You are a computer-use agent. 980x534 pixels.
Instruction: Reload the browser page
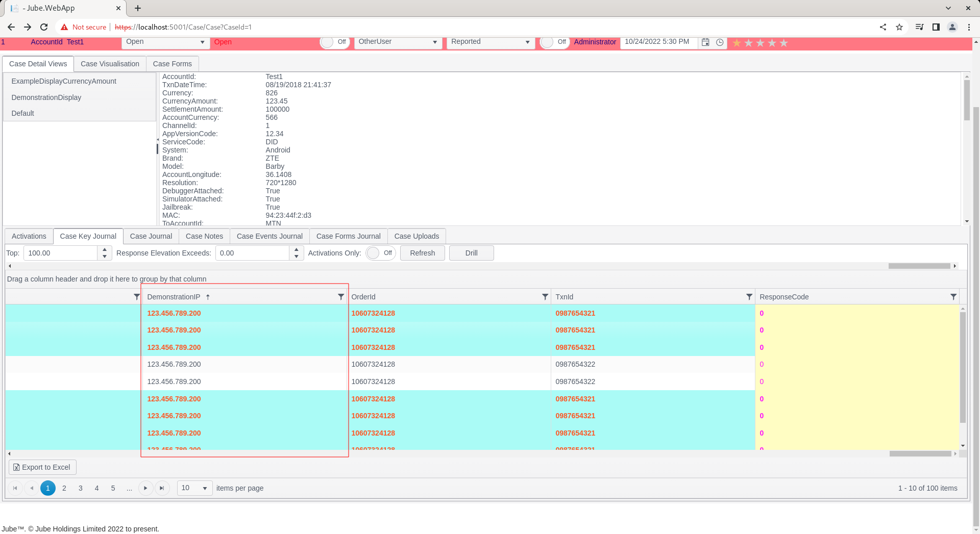pyautogui.click(x=44, y=27)
